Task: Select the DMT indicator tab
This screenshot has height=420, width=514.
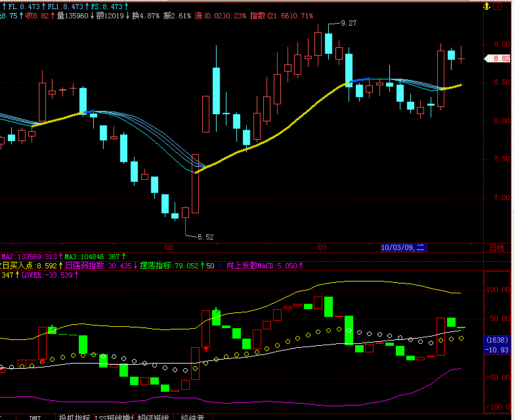Action: [x=35, y=417]
